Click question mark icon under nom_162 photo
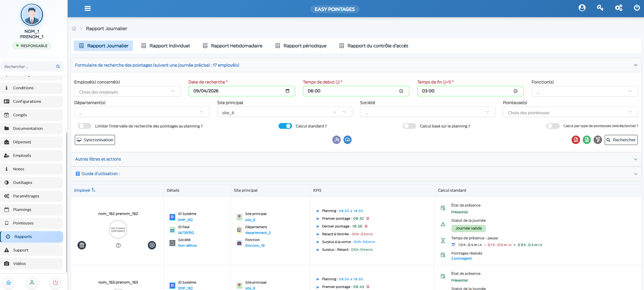This screenshot has height=290, width=644. pos(118,245)
